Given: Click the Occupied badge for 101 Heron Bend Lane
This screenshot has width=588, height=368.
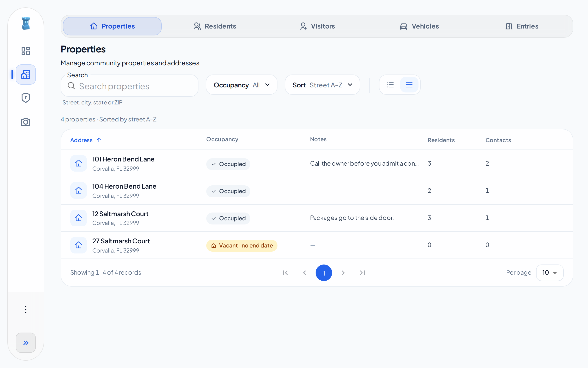Looking at the screenshot, I should point(228,164).
